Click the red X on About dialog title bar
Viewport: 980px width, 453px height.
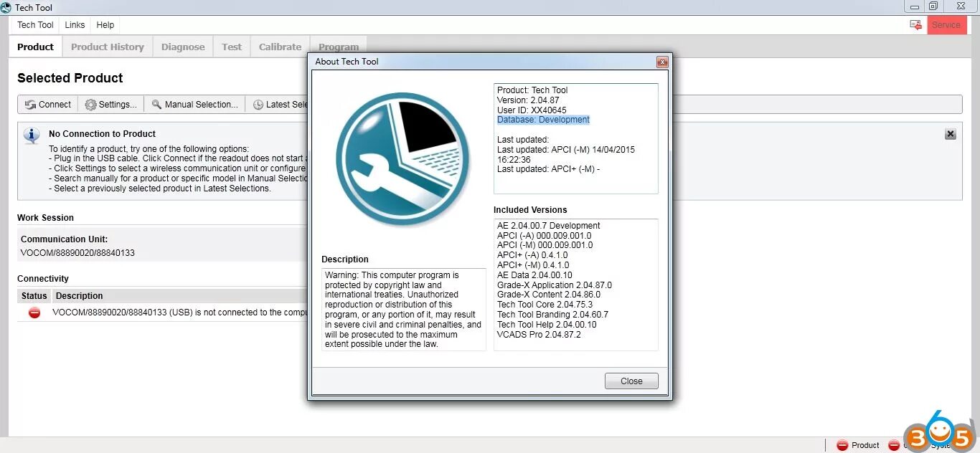pyautogui.click(x=662, y=62)
